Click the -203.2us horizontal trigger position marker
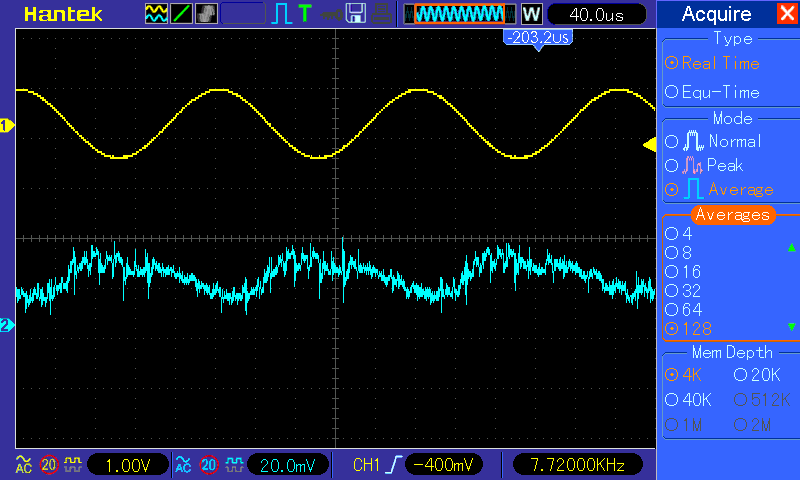 click(x=538, y=39)
